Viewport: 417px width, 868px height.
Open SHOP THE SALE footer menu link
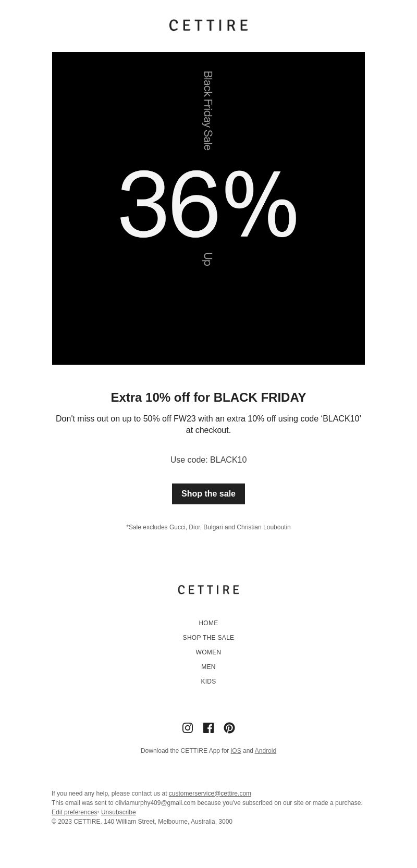tap(208, 638)
